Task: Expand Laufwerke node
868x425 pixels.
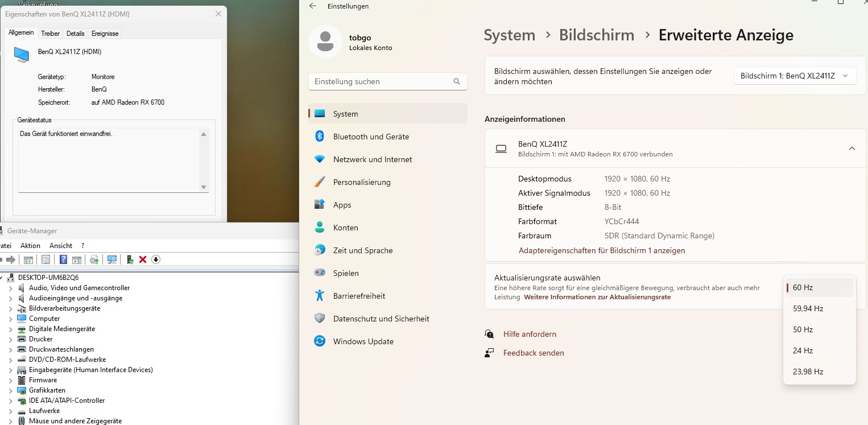Action: click(x=10, y=411)
